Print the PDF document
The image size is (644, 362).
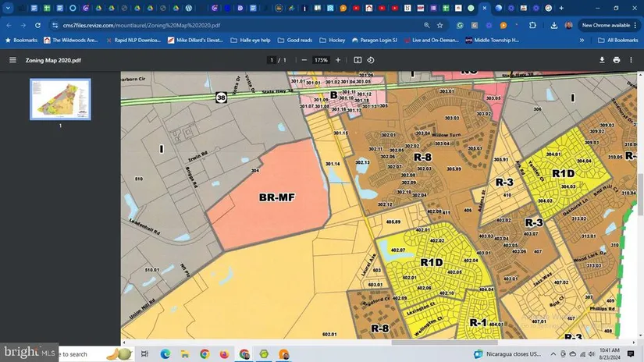617,60
